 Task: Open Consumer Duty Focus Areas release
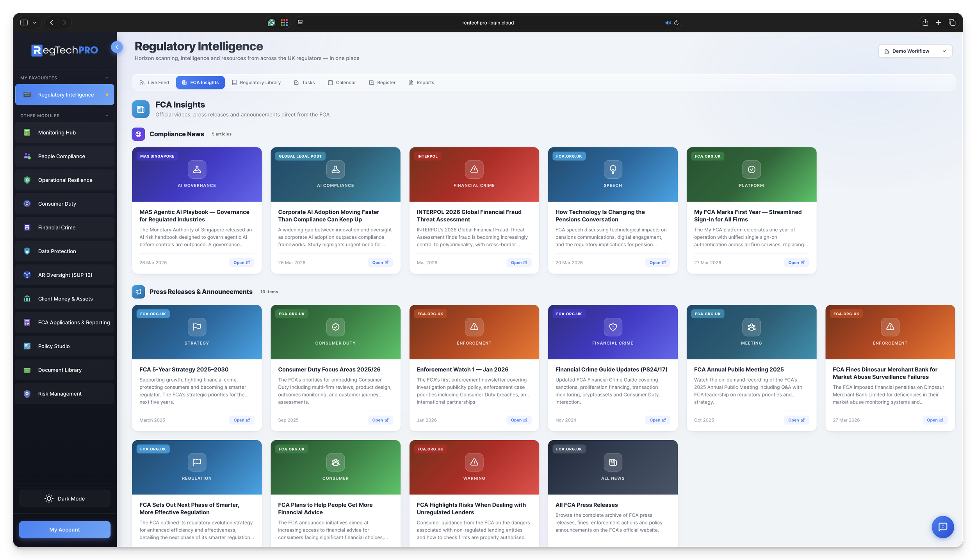tap(380, 420)
